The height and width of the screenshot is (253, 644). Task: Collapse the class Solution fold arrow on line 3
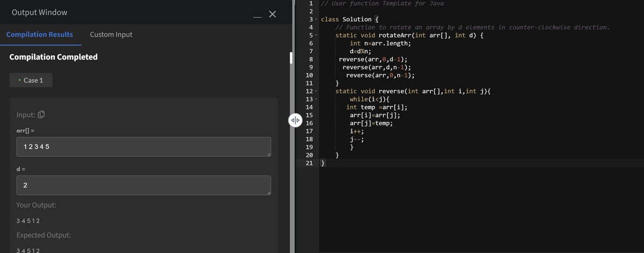[317, 19]
